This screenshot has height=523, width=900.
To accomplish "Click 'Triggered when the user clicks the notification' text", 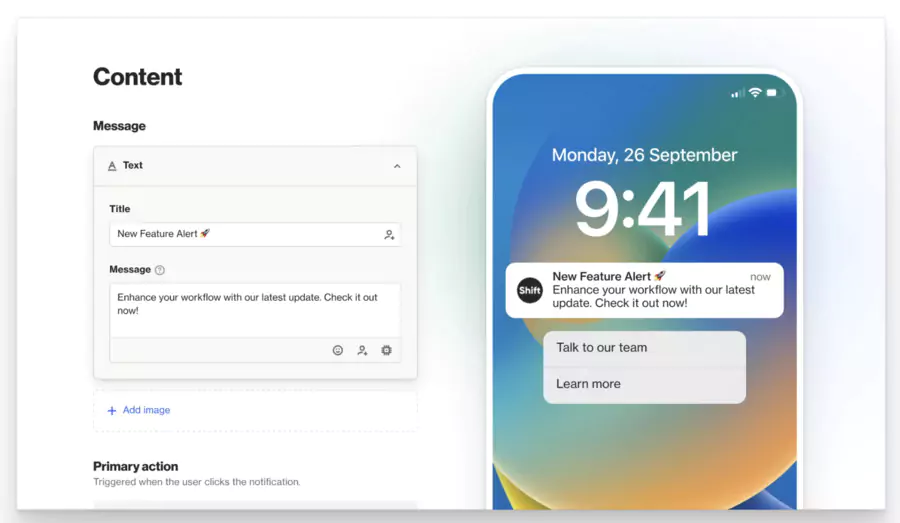I will 197,482.
